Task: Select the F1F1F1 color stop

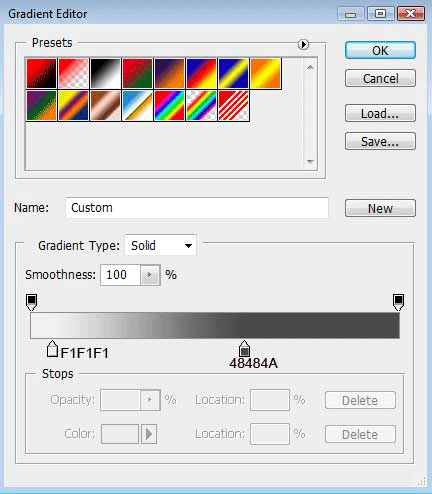Action: pos(52,349)
